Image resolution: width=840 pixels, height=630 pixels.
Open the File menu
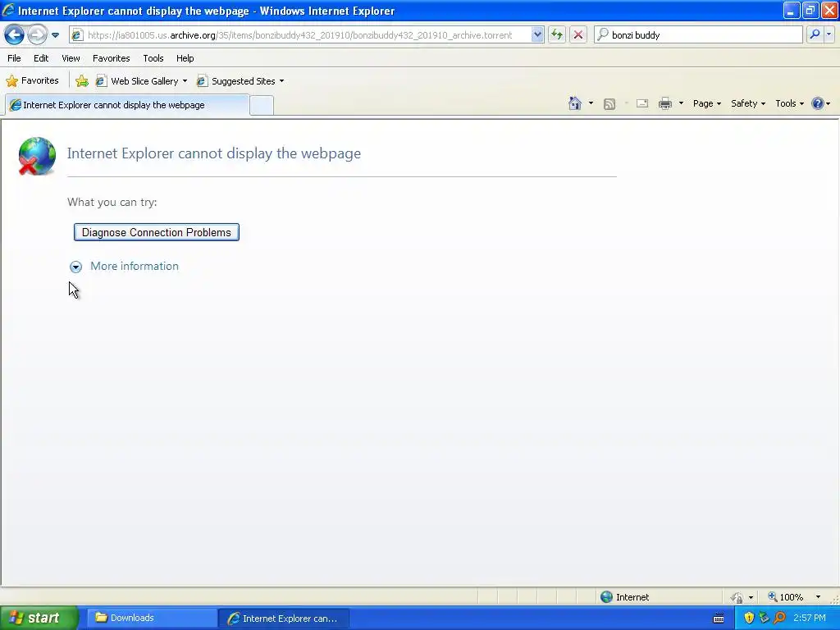point(14,58)
